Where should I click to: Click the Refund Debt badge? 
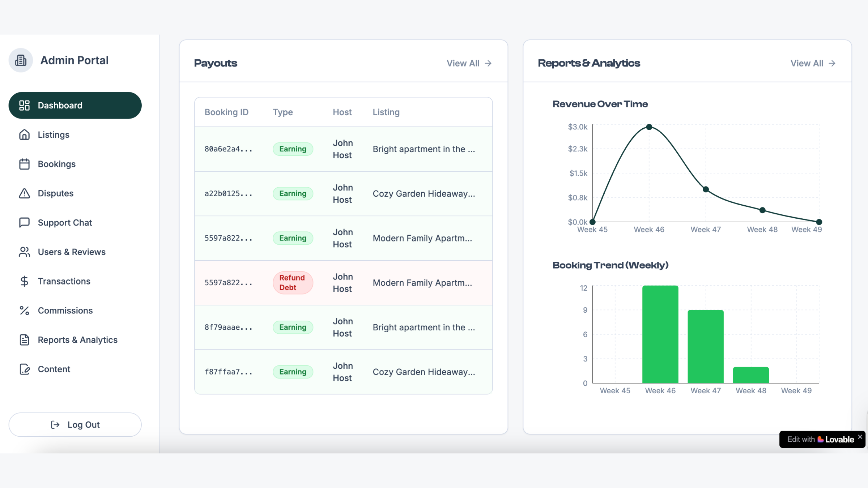(293, 283)
